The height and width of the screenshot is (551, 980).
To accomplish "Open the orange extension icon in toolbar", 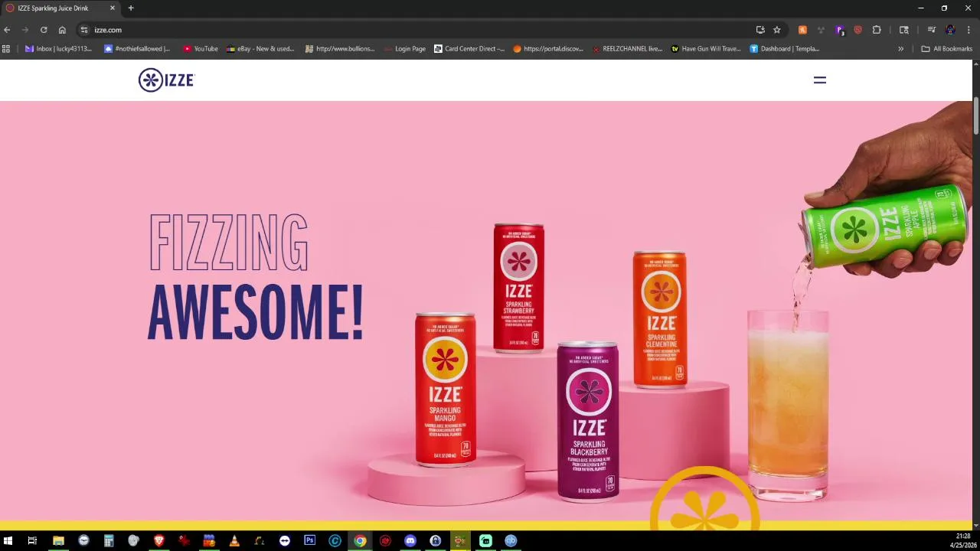I will (x=802, y=30).
